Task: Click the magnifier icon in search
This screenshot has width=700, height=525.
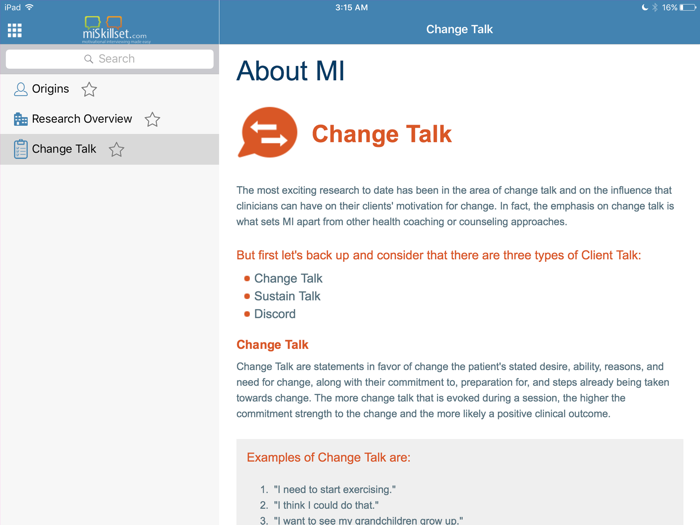Action: pos(88,59)
